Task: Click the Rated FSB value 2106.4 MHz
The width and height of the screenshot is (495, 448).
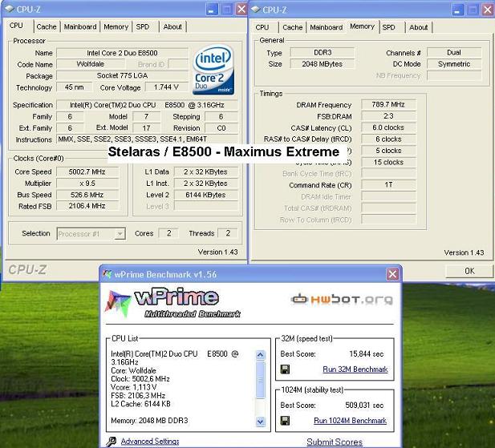Action: (x=87, y=206)
